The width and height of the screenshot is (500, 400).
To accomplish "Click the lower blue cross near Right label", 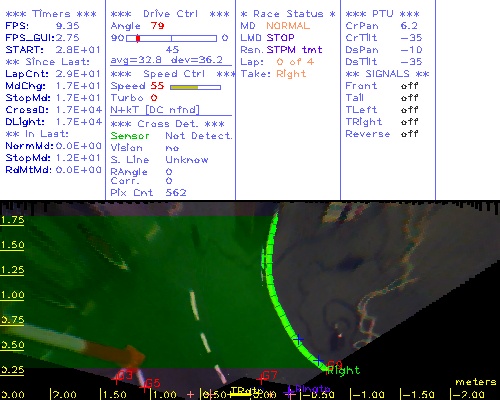I will tap(318, 360).
